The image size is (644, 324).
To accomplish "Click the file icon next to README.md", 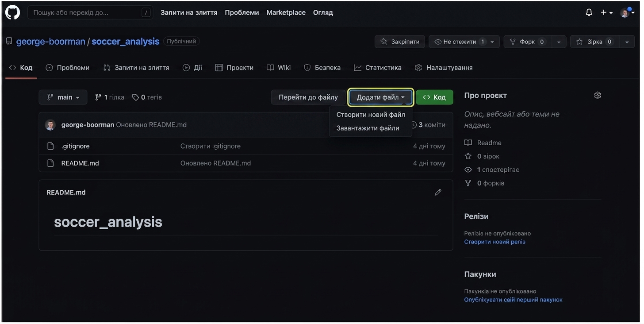I will pyautogui.click(x=50, y=163).
